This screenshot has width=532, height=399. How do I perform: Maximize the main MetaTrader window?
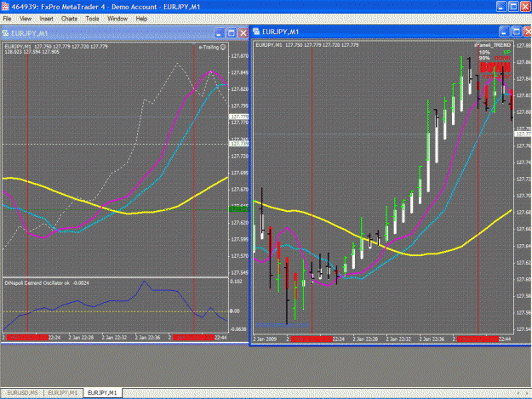513,7
